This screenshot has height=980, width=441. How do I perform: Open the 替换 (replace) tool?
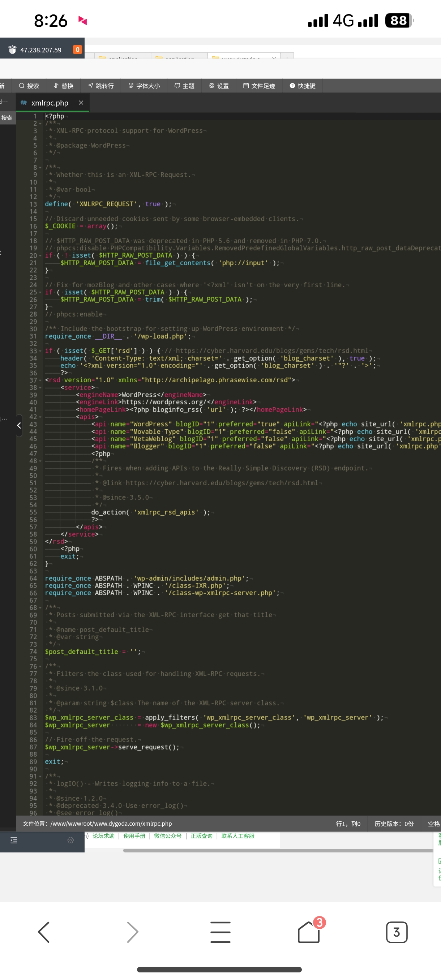pyautogui.click(x=64, y=86)
